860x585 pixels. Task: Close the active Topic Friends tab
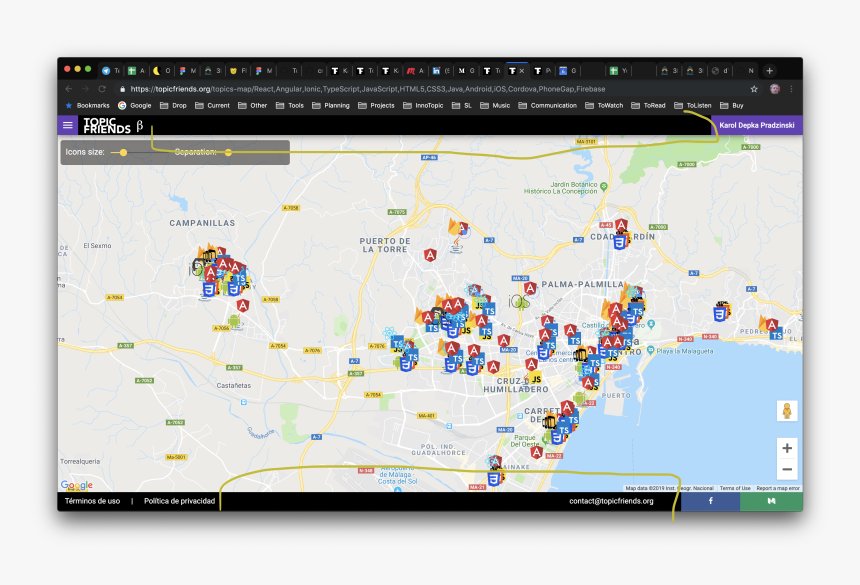point(522,71)
